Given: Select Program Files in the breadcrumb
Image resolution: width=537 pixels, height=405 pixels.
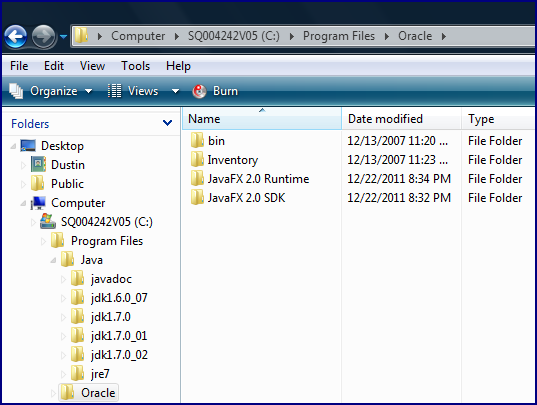Looking at the screenshot, I should (x=339, y=36).
